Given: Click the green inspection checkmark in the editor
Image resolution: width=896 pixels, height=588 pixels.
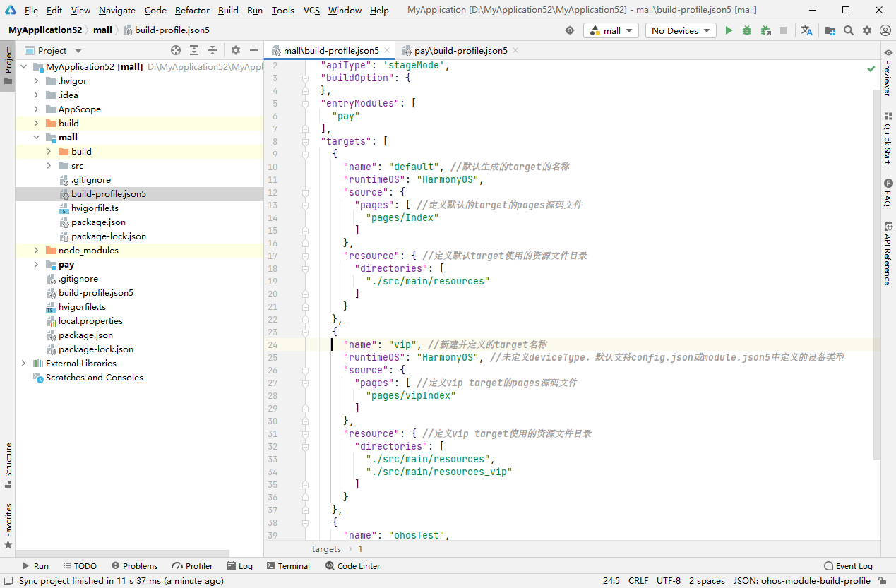Looking at the screenshot, I should [x=871, y=68].
